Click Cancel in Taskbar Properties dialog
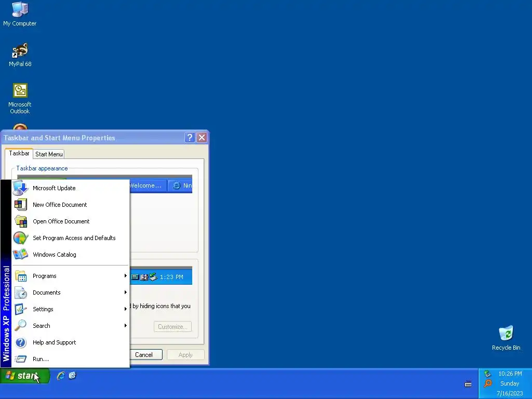 (144, 354)
